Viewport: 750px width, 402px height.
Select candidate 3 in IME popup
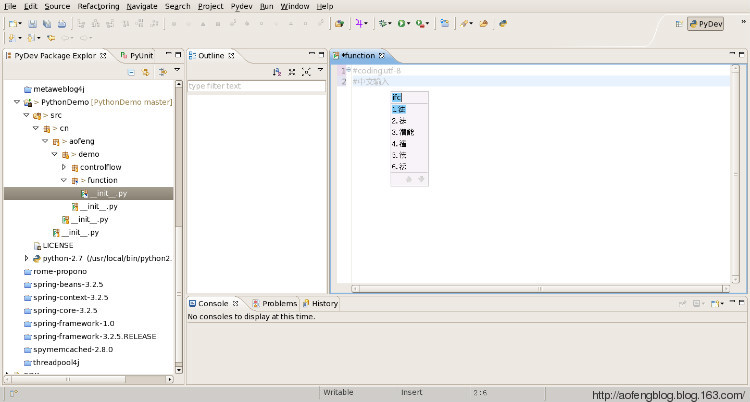(x=403, y=132)
